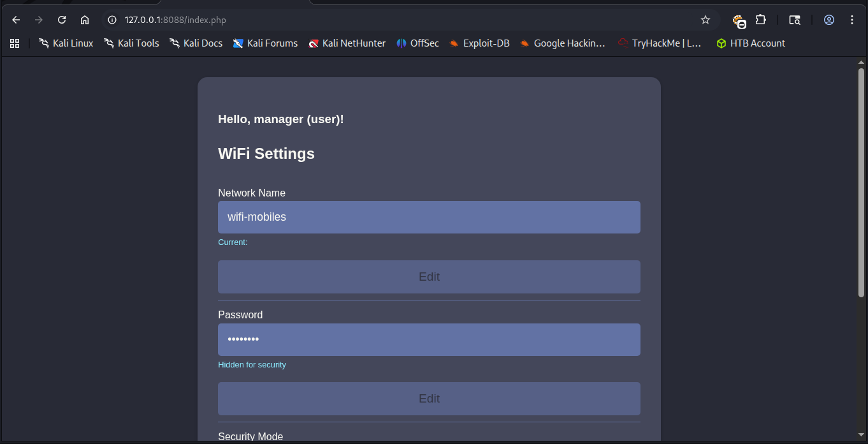
Task: Go to the browser home page
Action: click(85, 20)
